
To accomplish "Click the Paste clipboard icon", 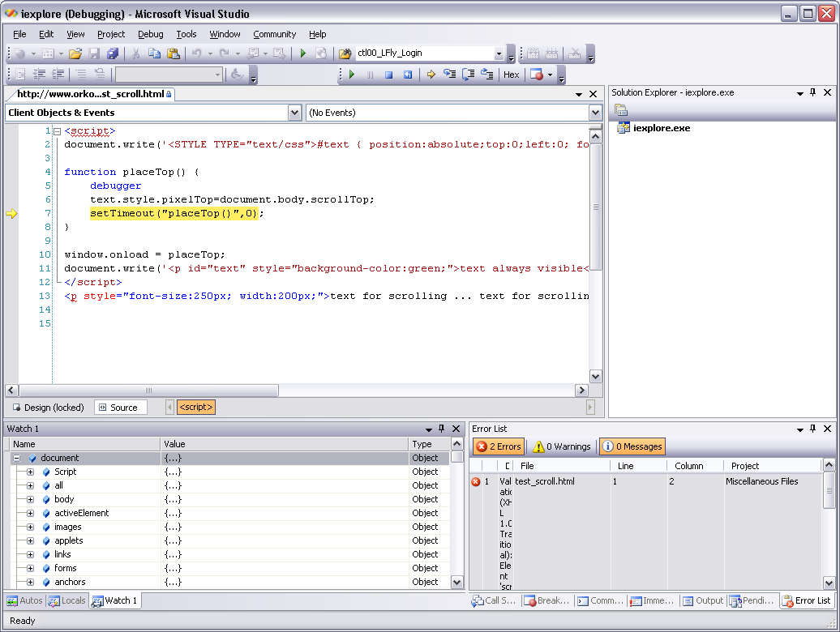I will pos(173,53).
